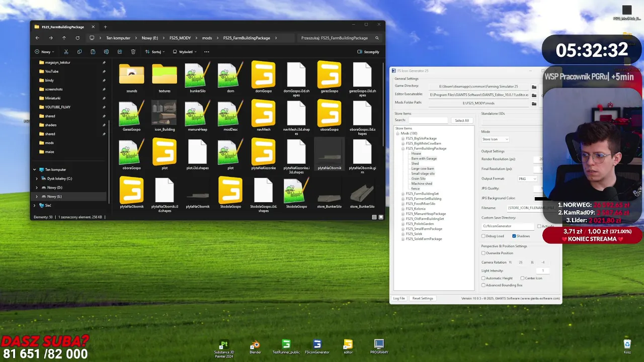Viewport: 644px width, 362px height.
Task: Collapse the FS25_FarmBuildingPackage tree node
Action: (403, 149)
